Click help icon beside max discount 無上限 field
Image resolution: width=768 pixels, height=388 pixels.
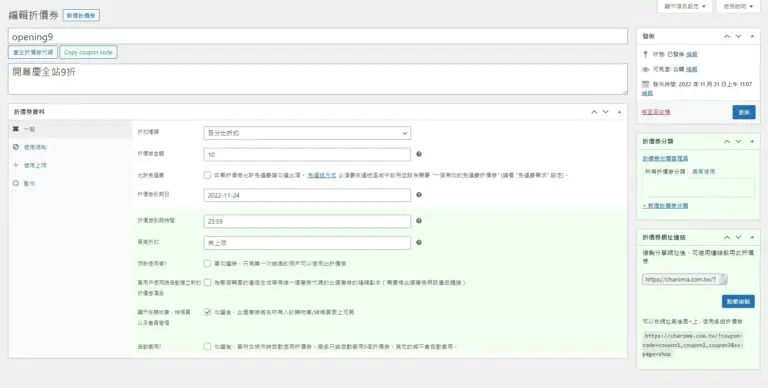click(x=419, y=242)
